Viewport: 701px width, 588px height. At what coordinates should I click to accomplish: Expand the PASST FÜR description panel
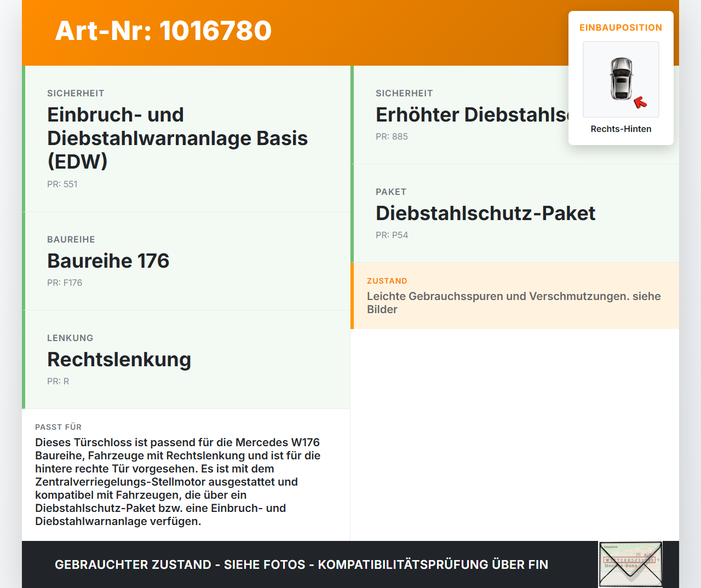186,474
